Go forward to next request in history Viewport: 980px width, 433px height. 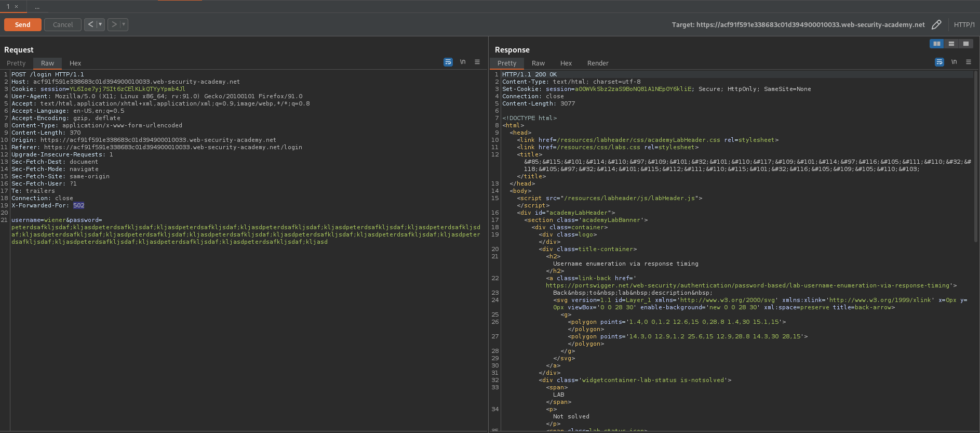[114, 24]
